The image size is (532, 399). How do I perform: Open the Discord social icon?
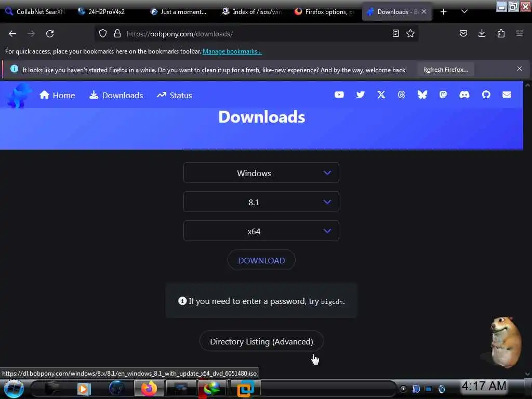click(464, 95)
